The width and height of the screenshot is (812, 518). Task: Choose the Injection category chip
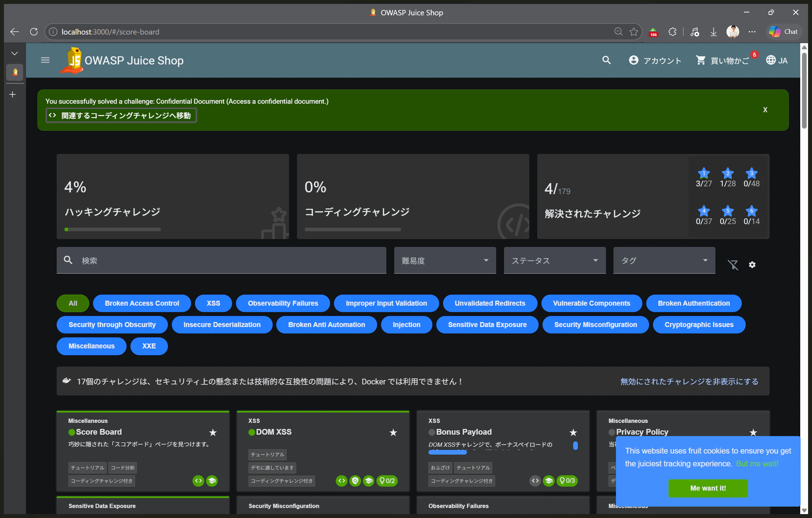click(x=407, y=325)
